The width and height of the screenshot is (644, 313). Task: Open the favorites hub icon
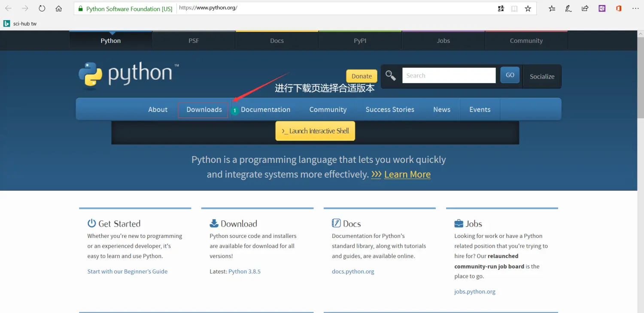coord(552,9)
